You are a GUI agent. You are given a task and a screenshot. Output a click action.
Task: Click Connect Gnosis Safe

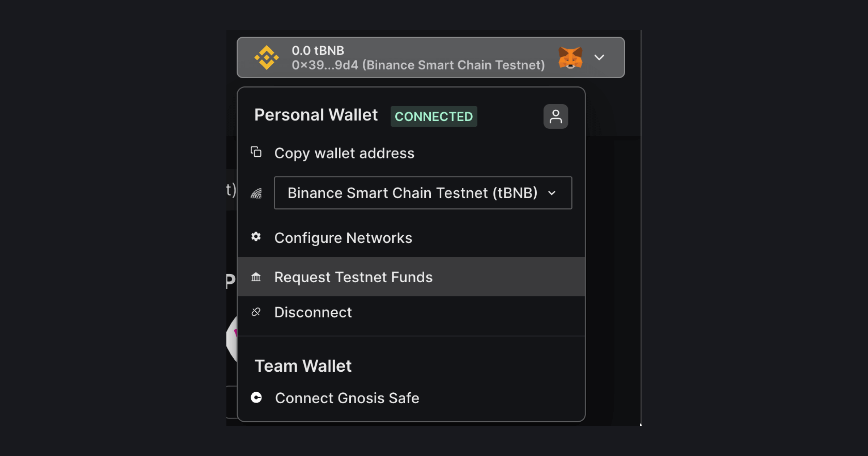tap(347, 397)
